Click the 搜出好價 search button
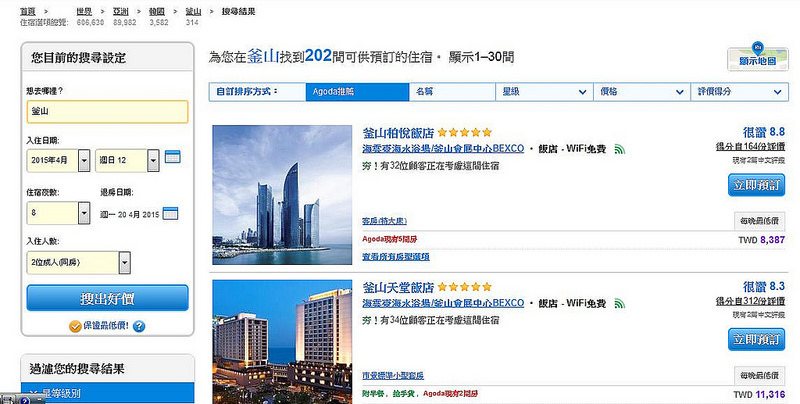The width and height of the screenshot is (800, 404). 108,298
